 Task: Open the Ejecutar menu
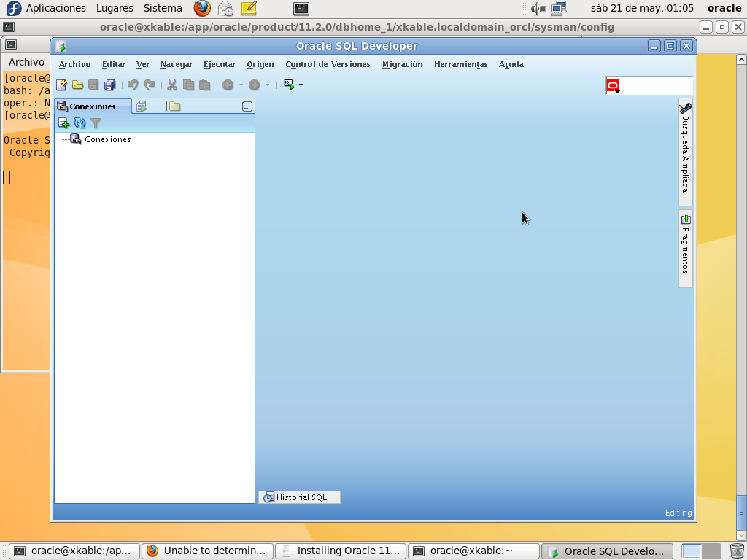[x=219, y=64]
